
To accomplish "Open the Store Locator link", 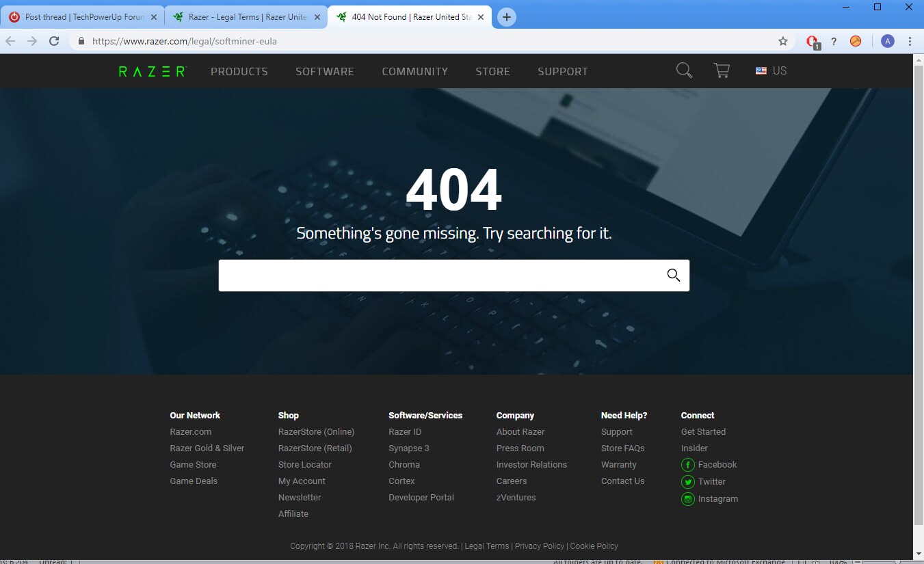I will (305, 465).
